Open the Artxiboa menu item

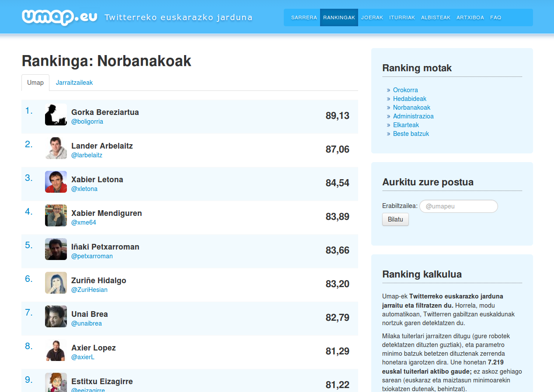click(x=470, y=17)
